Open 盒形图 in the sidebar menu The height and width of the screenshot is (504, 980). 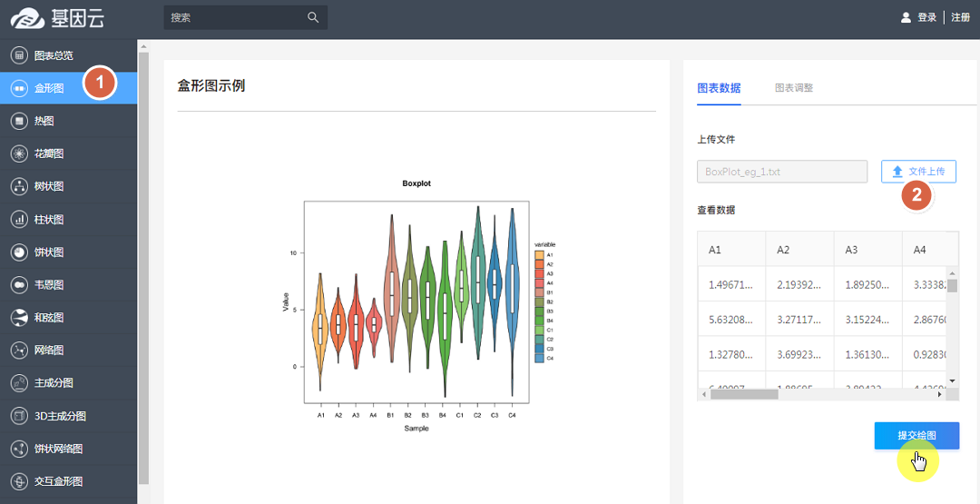tap(49, 88)
